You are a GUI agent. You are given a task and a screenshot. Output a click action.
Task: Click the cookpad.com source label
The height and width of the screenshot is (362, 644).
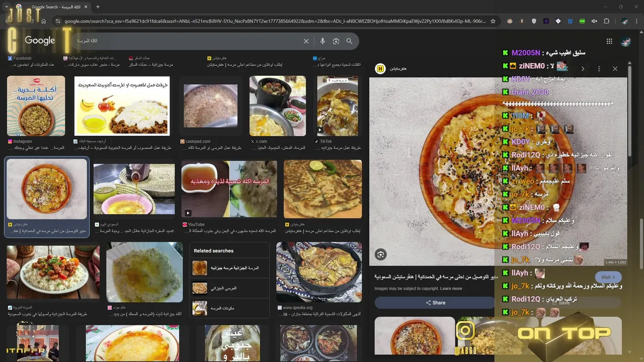tap(198, 141)
